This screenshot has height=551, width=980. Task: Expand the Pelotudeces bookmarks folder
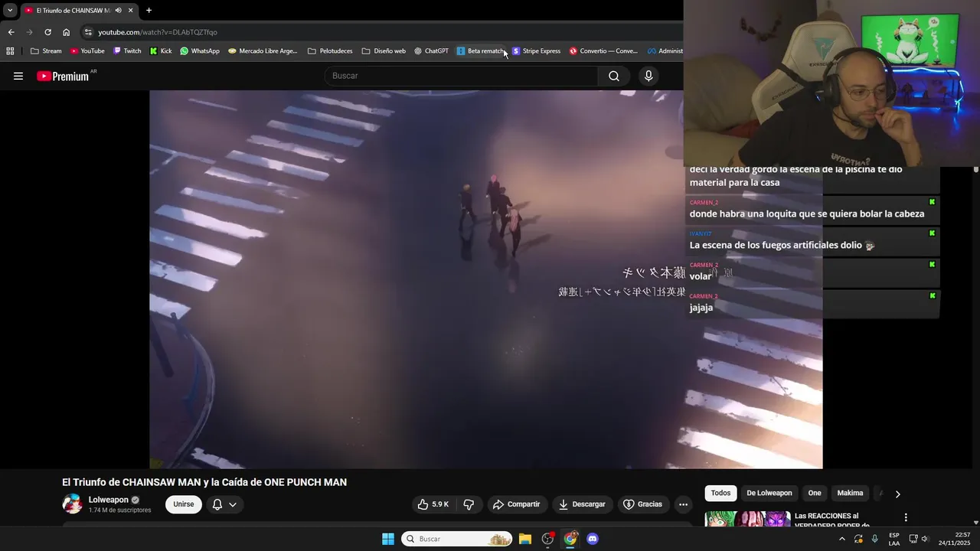click(x=330, y=51)
